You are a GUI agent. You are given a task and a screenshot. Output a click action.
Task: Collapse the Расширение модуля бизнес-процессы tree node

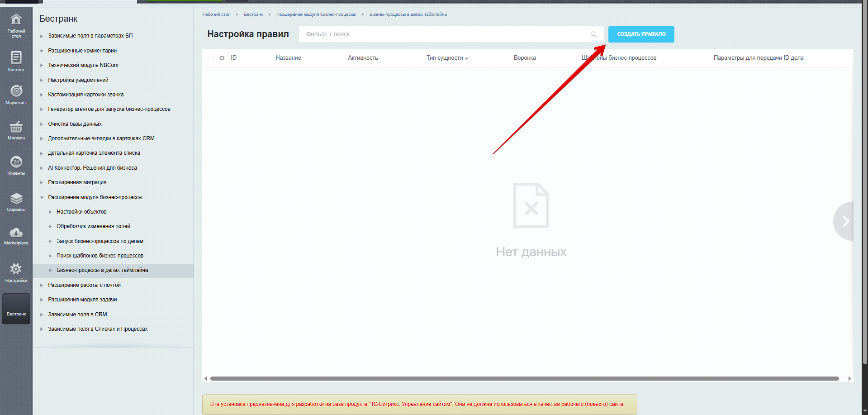[x=42, y=198]
